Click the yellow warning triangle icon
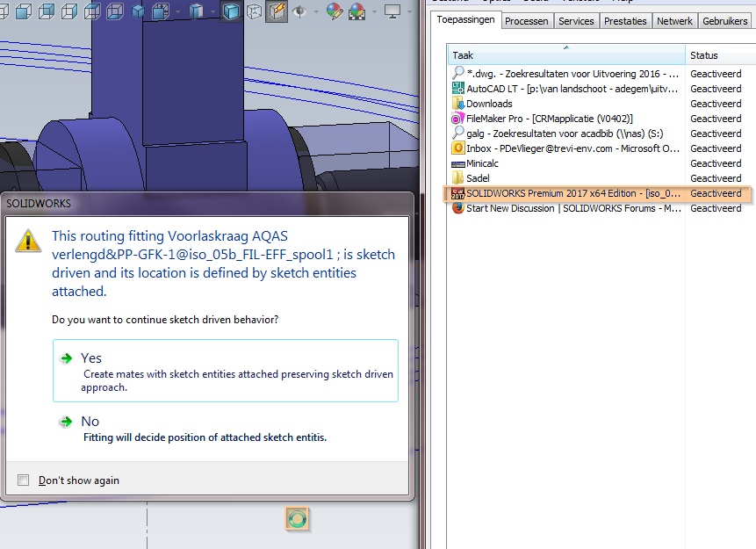Screen dimensions: 756x549 [28, 241]
